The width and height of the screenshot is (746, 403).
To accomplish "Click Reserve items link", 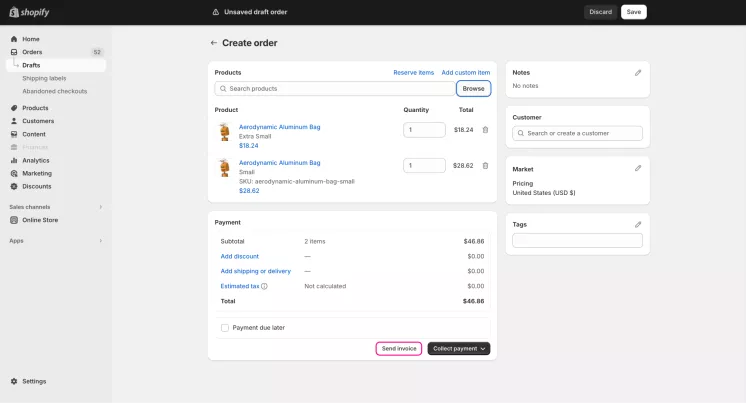I will coord(413,72).
